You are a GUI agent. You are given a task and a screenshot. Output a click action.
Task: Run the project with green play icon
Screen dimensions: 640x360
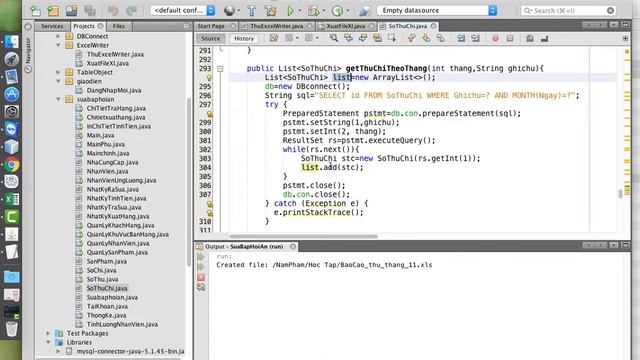[x=290, y=11]
